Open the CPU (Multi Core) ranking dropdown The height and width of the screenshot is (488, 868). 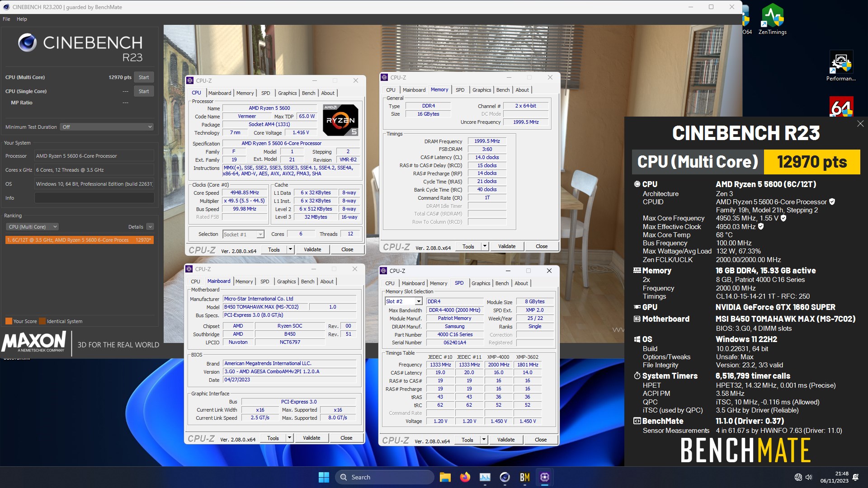[x=32, y=227]
